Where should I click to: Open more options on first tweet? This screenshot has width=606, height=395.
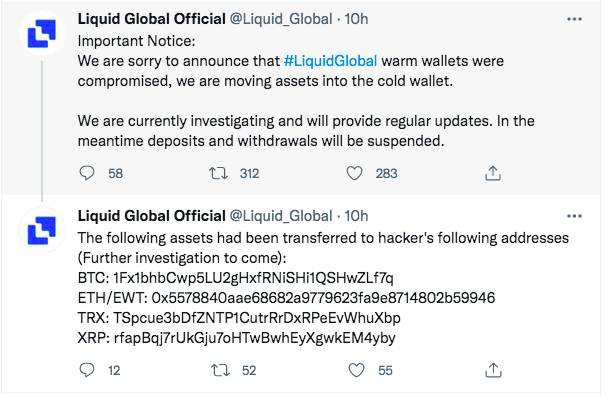[x=574, y=19]
